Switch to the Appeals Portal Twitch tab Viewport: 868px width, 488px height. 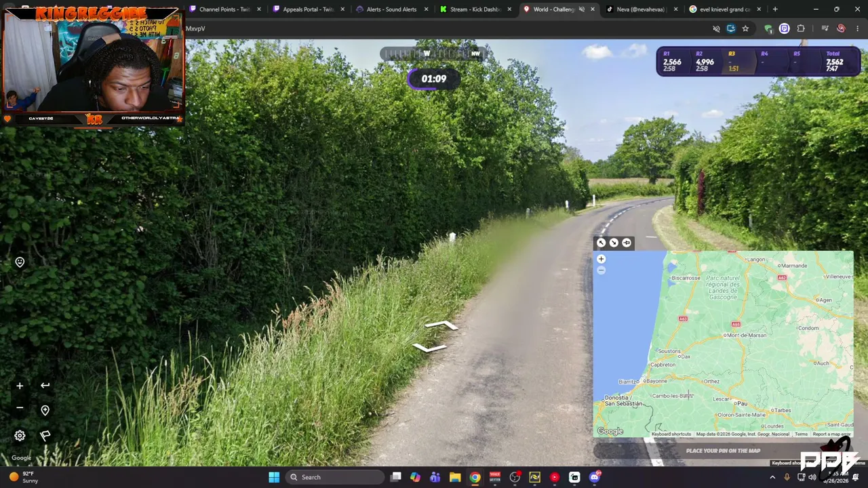point(308,9)
